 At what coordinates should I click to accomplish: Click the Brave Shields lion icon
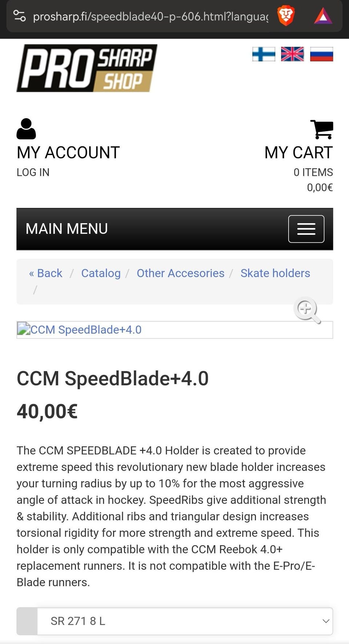pyautogui.click(x=286, y=16)
